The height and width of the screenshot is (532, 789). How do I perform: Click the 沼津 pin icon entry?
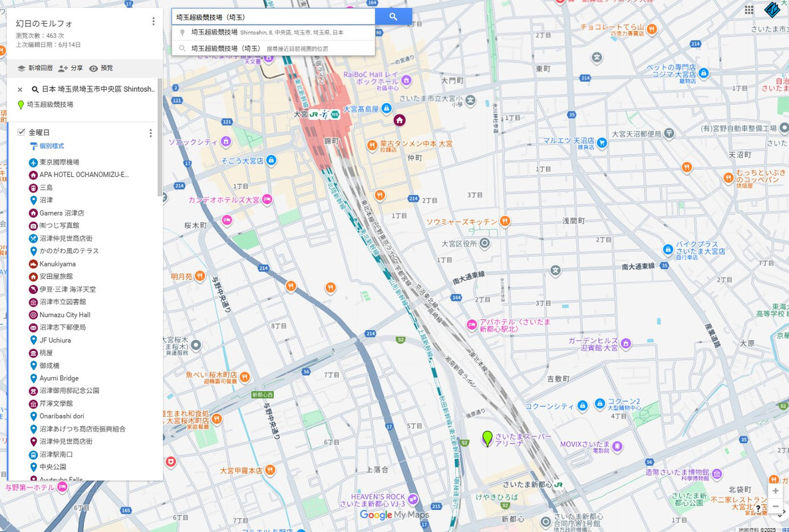click(33, 200)
